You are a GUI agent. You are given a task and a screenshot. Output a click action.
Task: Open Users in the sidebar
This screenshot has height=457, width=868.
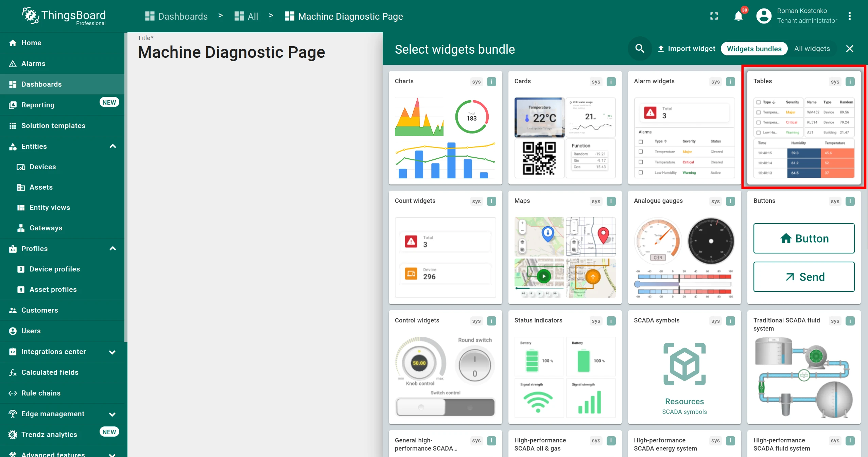[62, 331]
